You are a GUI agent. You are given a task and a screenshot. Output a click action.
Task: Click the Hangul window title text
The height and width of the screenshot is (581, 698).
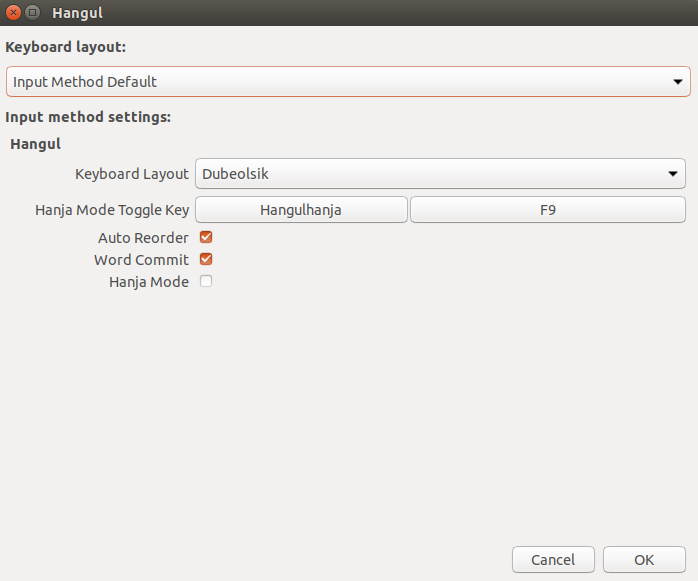tap(77, 13)
